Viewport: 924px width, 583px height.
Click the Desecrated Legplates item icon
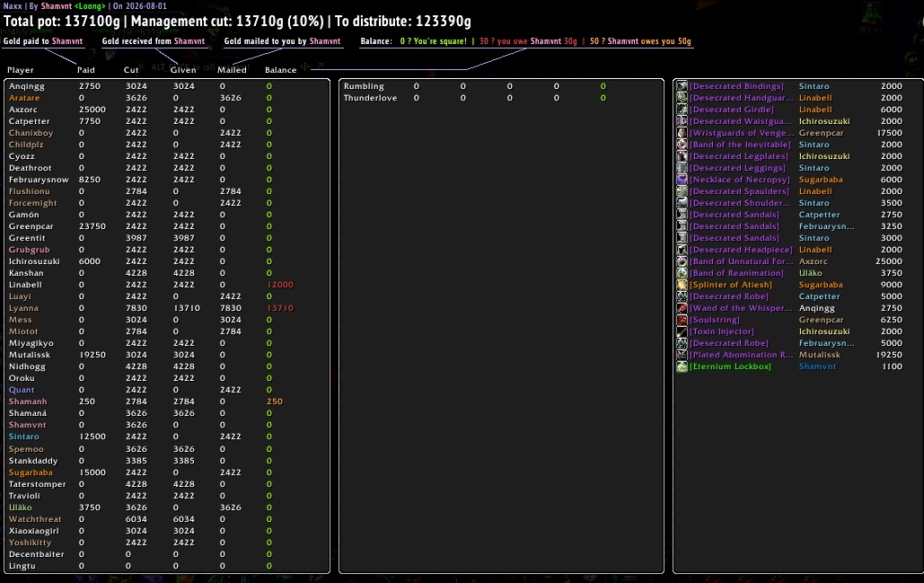pos(682,156)
